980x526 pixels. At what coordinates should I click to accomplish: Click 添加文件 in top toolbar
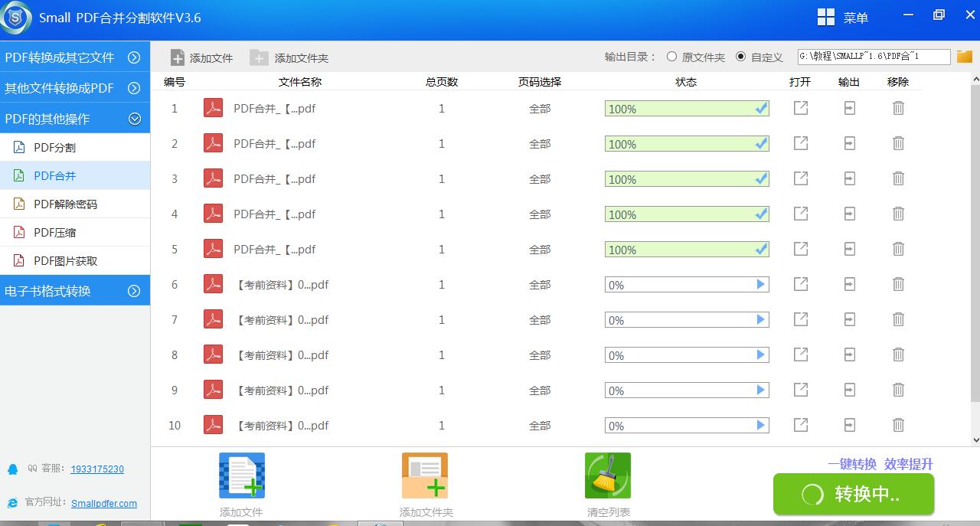click(x=201, y=57)
